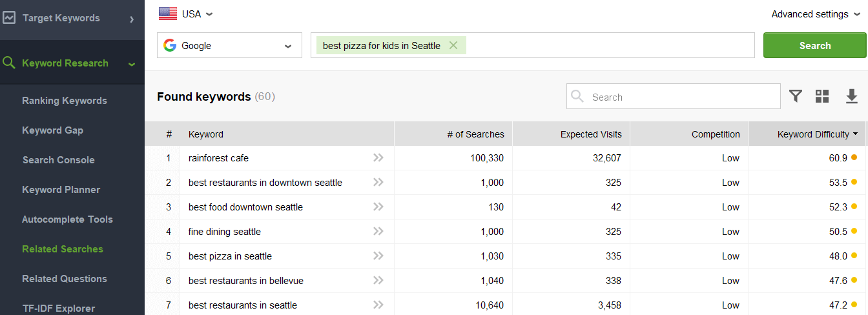Click the Target Keywords chart icon
Screen dimensions: 868x315
9,18
